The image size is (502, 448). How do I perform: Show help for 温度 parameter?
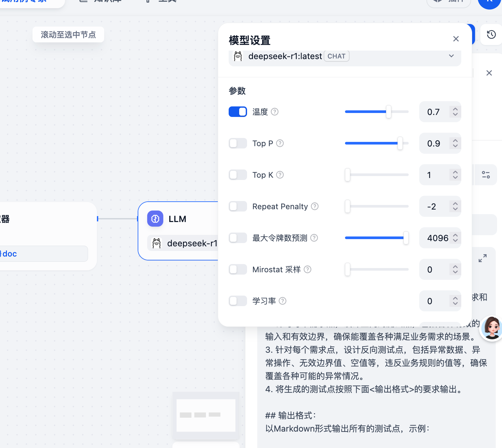(275, 112)
